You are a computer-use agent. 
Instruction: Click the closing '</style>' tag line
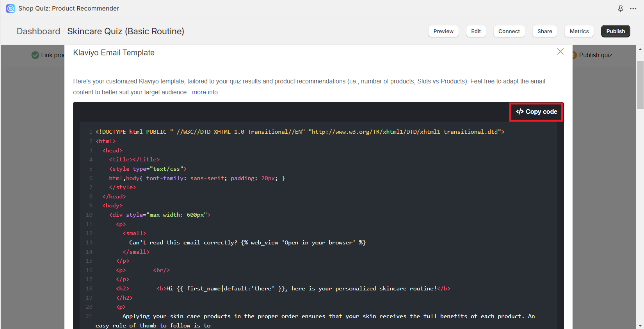(123, 187)
